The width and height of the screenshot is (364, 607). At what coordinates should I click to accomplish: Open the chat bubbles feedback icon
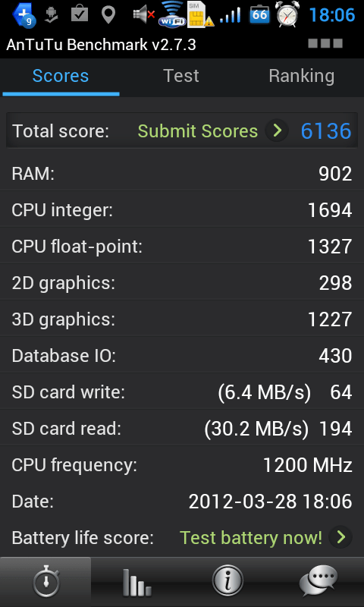coord(318,581)
